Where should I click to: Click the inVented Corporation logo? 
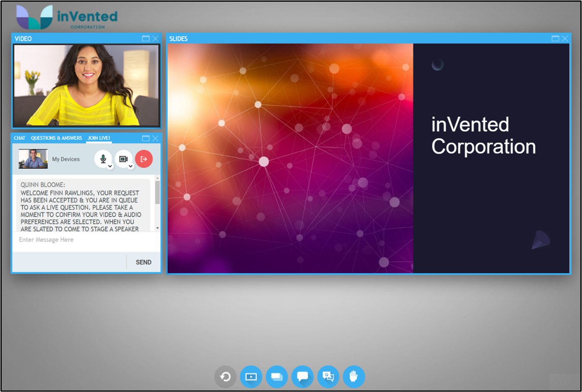point(67,17)
